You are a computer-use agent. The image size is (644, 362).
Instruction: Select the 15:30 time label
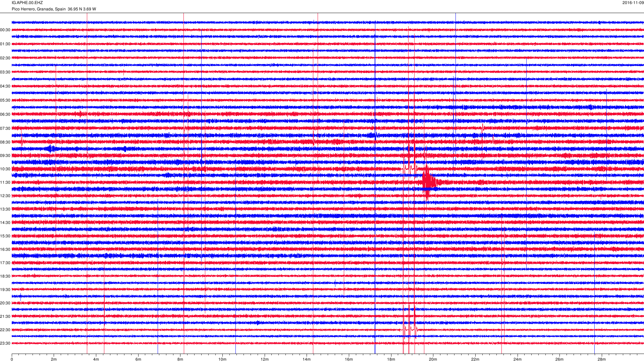5,236
